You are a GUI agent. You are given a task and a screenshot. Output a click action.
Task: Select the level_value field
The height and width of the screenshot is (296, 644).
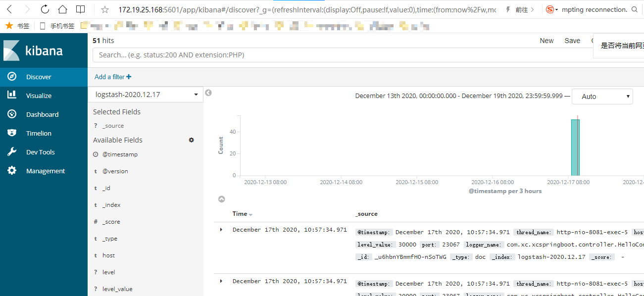coord(117,289)
